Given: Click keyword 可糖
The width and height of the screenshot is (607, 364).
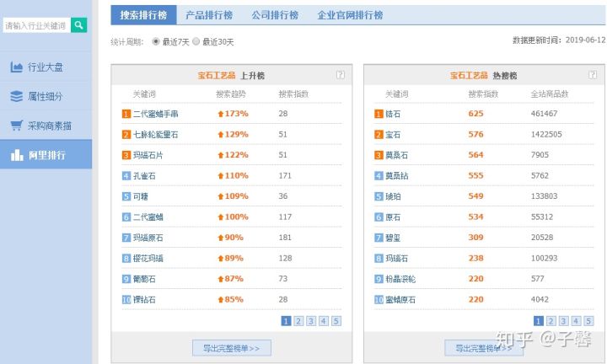Looking at the screenshot, I should [141, 196].
